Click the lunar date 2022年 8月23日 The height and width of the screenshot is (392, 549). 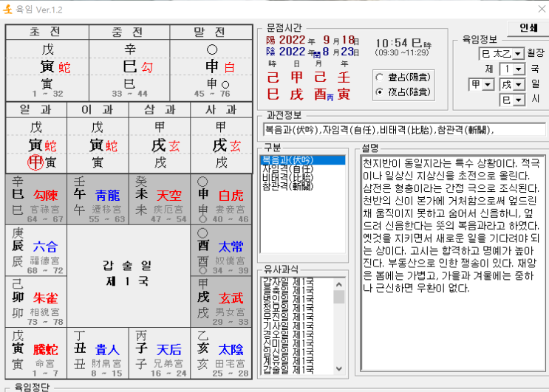pos(313,52)
